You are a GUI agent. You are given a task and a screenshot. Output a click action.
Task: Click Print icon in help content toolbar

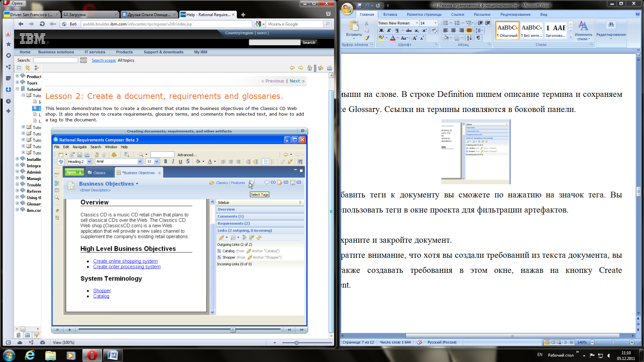coord(329,68)
